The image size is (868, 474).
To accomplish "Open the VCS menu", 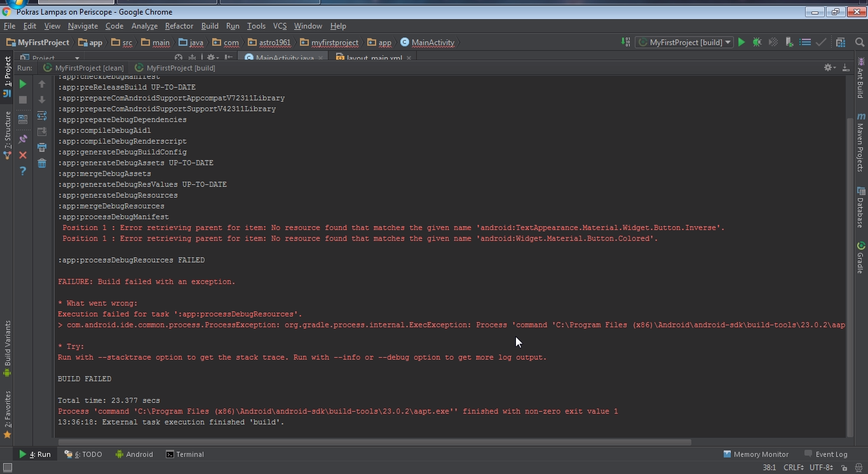I will click(280, 26).
